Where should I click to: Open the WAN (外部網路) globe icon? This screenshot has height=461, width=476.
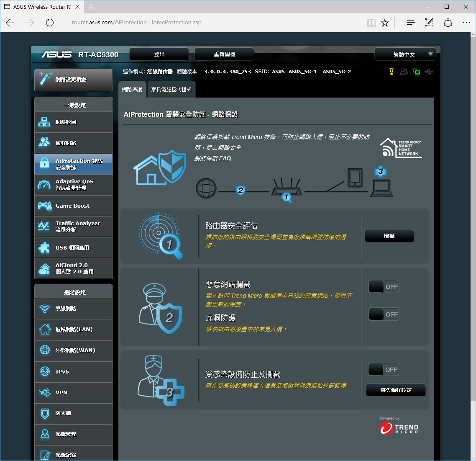coord(45,350)
